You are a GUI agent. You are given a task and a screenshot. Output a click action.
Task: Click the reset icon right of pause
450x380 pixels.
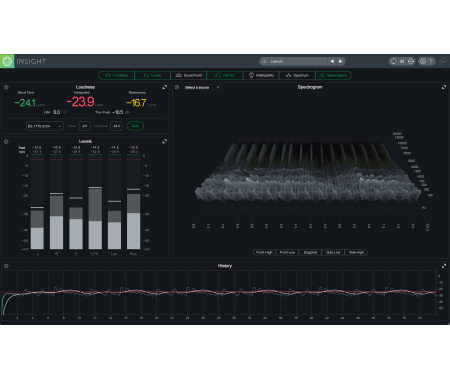[x=411, y=61]
